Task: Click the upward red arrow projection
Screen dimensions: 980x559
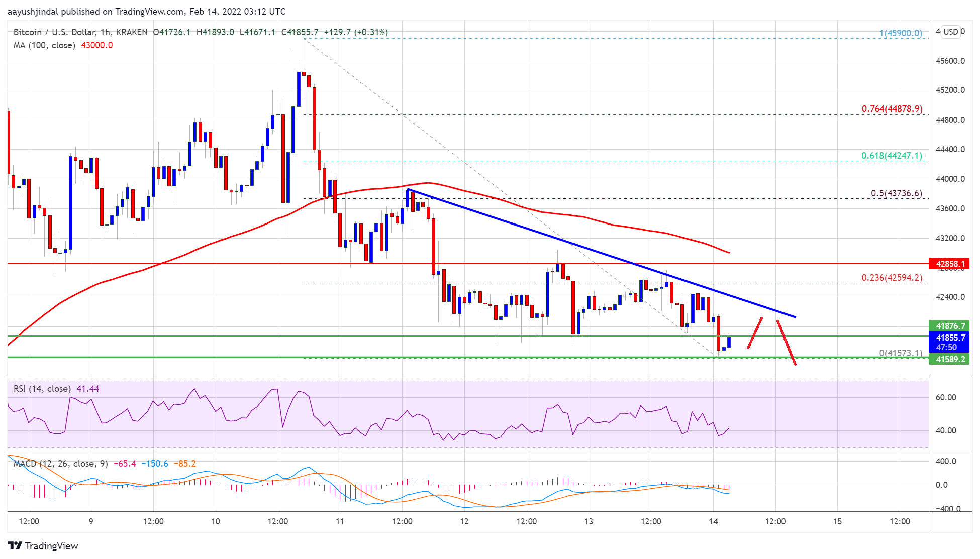Action: pos(755,332)
